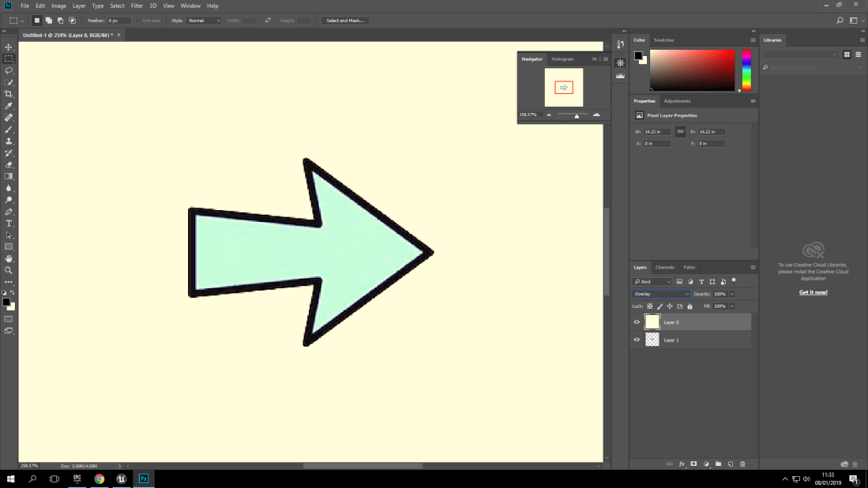The width and height of the screenshot is (868, 488).
Task: Expand the Style Normal dropdown
Action: pos(204,21)
